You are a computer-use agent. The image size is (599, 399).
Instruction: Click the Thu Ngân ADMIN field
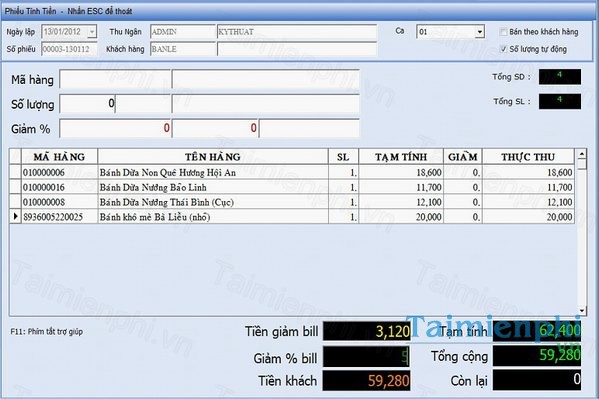click(183, 32)
